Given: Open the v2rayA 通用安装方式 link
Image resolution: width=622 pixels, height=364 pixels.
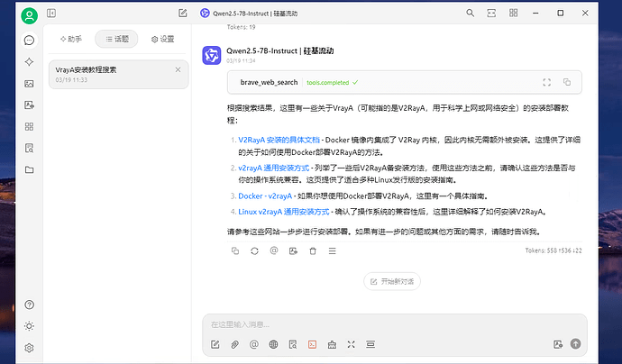Looking at the screenshot, I should coord(274,168).
